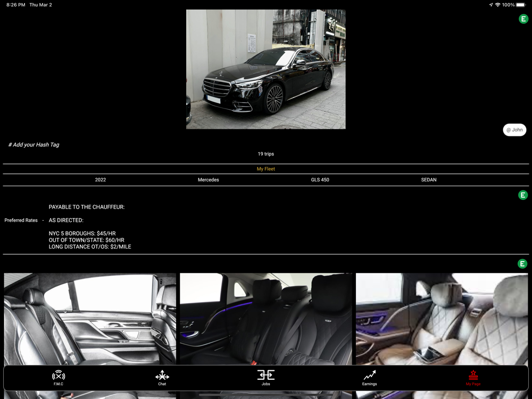The height and width of the screenshot is (399, 532).
Task: Open the F.M.C tab
Action: click(x=59, y=378)
